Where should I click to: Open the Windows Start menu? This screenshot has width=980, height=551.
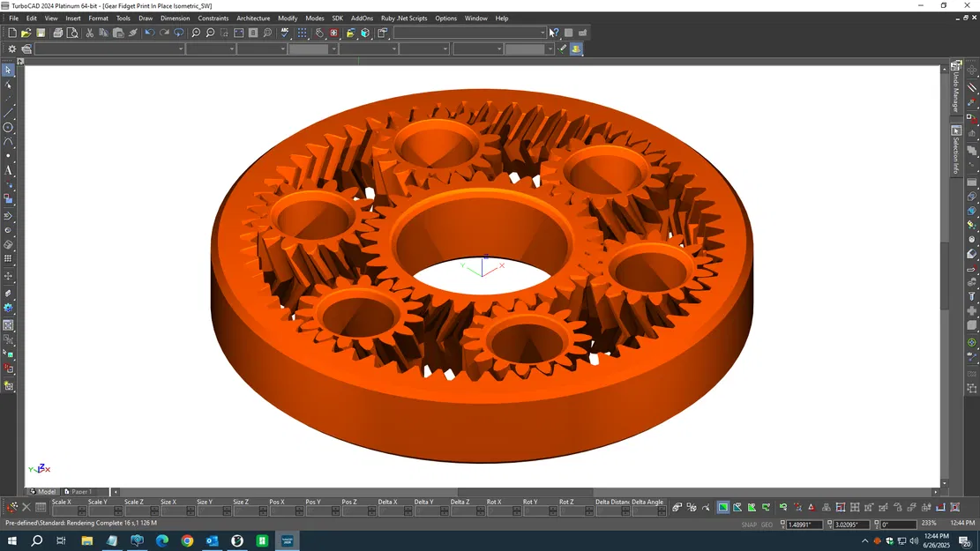[11, 540]
